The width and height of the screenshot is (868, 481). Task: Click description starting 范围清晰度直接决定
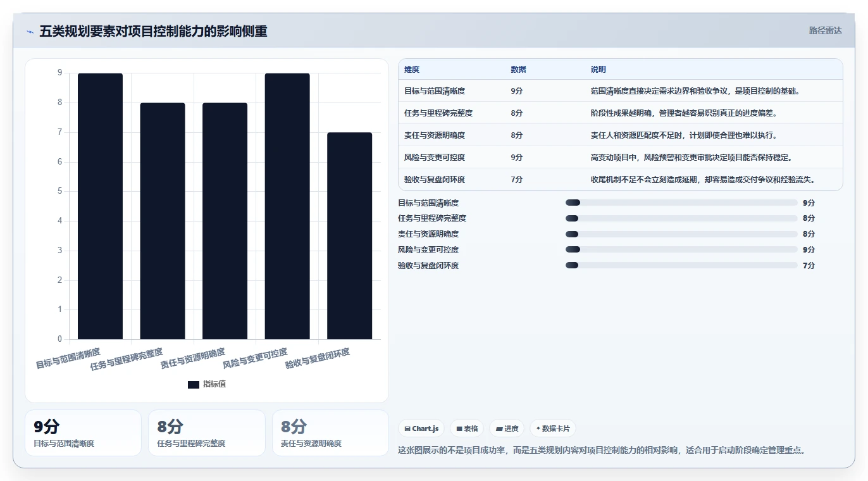[695, 91]
